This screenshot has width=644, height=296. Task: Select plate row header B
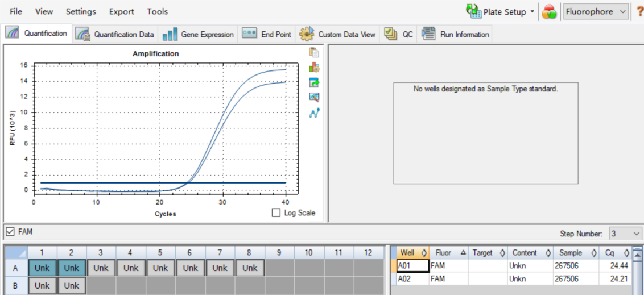coord(15,285)
